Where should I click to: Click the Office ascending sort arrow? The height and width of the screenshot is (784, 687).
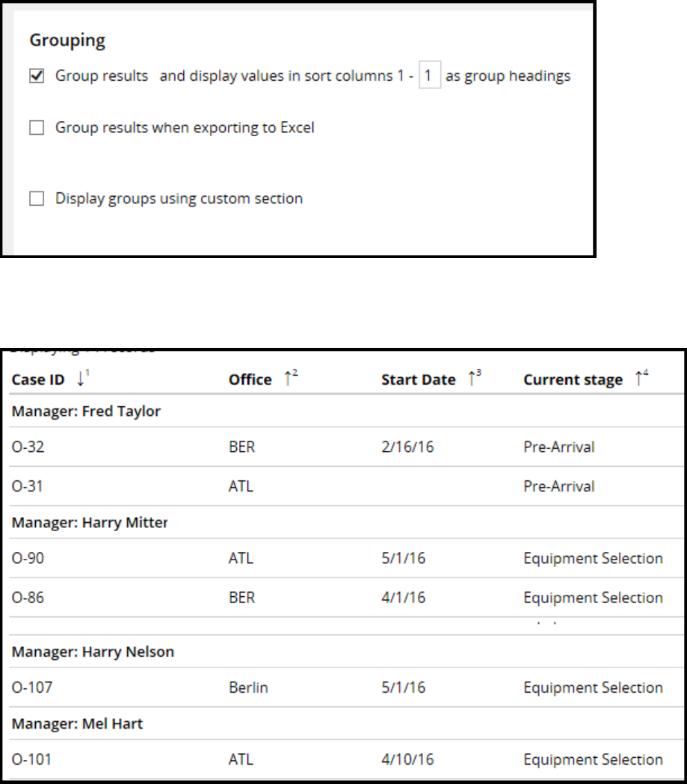click(x=286, y=379)
